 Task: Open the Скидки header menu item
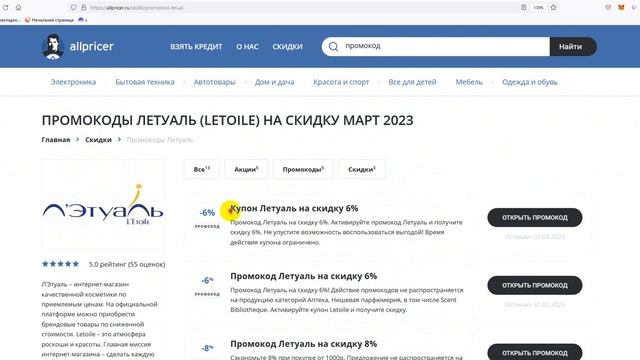click(x=288, y=47)
